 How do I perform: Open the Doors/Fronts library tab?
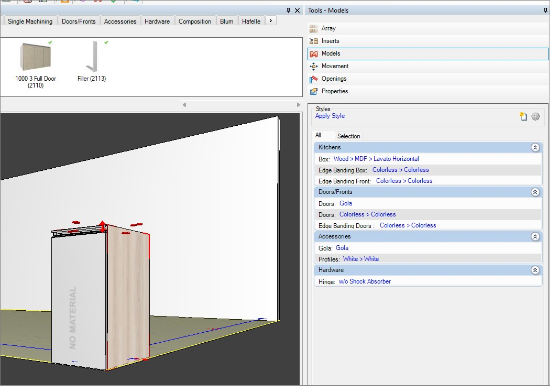[x=79, y=21]
